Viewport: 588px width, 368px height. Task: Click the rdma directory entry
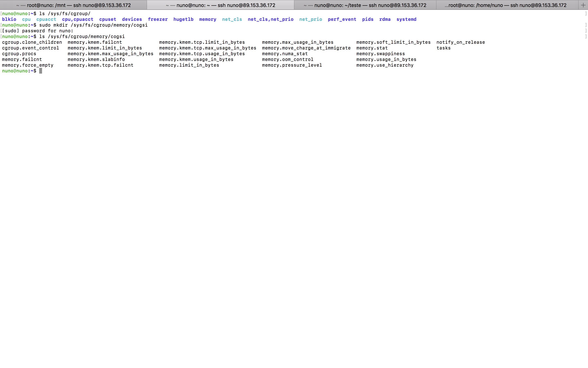385,19
